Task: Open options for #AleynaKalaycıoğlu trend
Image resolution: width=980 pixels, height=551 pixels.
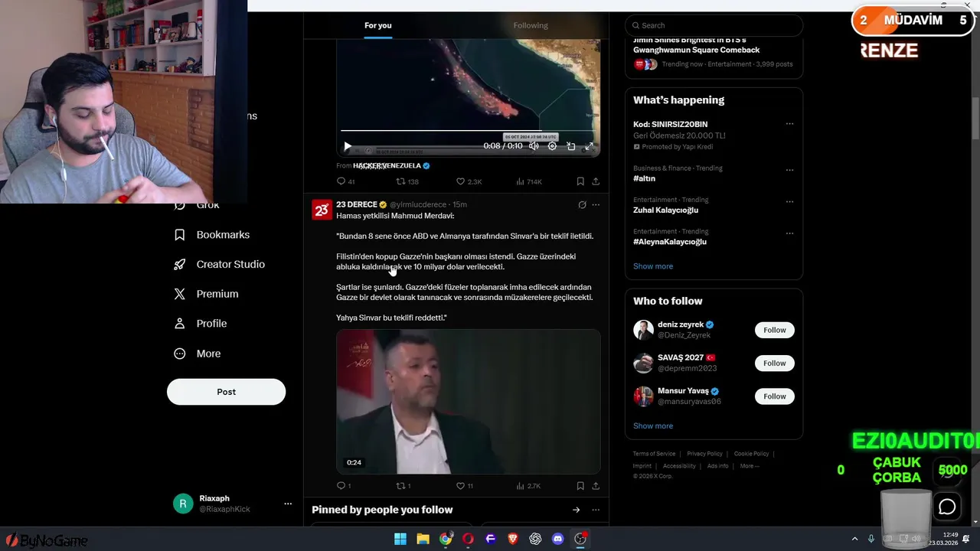Action: point(789,233)
